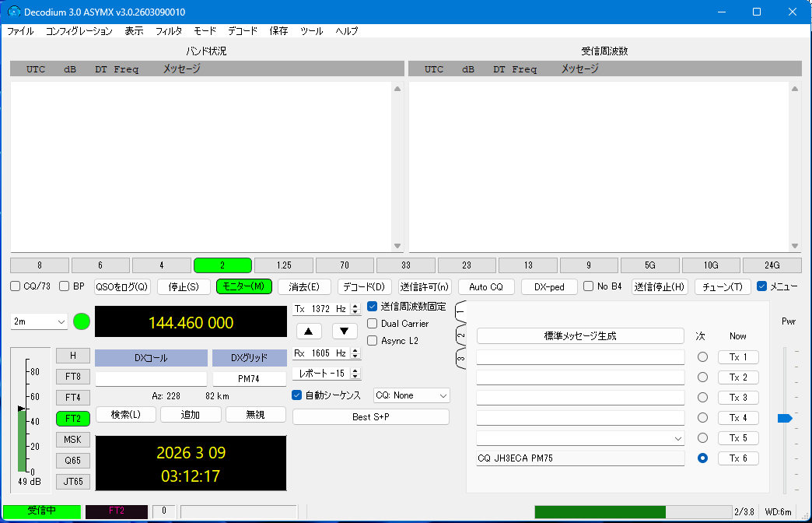Enable the CQ/73 checkbox
The width and height of the screenshot is (812, 523).
pos(16,286)
